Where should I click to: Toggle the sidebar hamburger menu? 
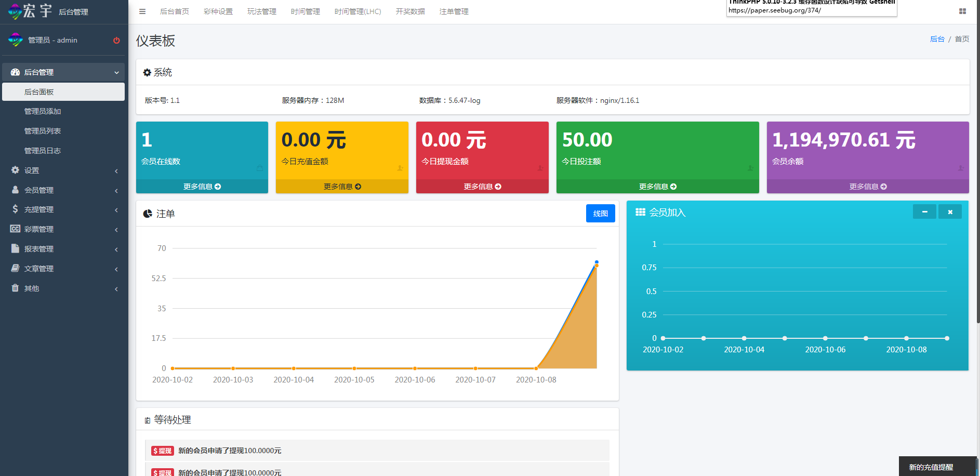click(x=142, y=11)
